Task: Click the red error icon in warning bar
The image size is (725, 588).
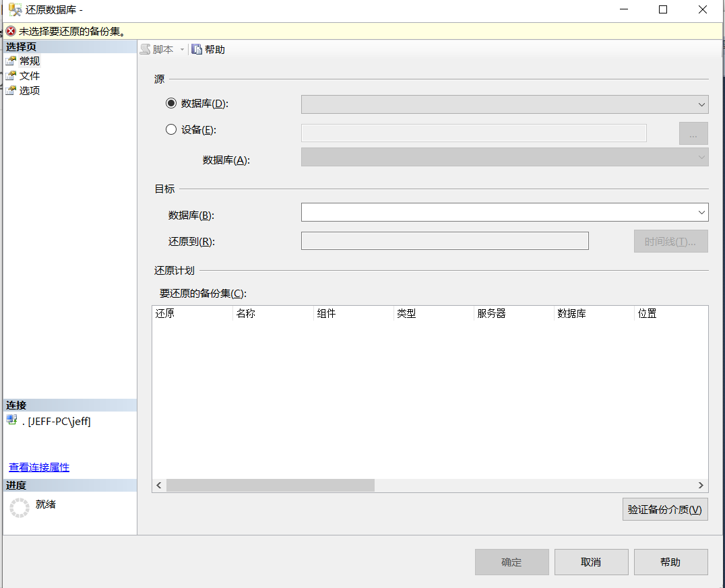Action: coord(11,32)
